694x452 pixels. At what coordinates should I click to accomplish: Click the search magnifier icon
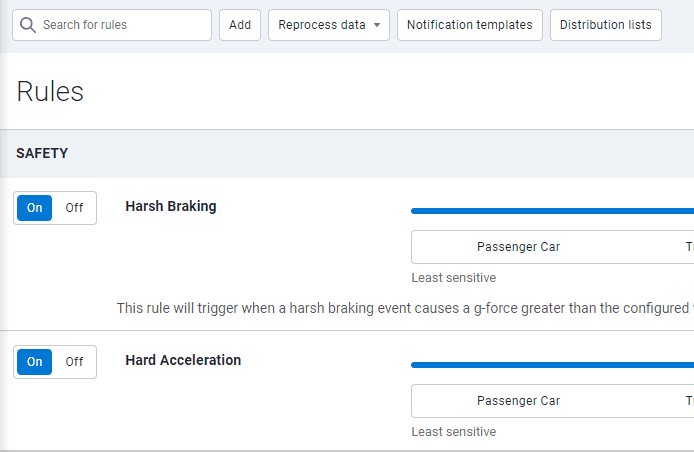tap(29, 25)
